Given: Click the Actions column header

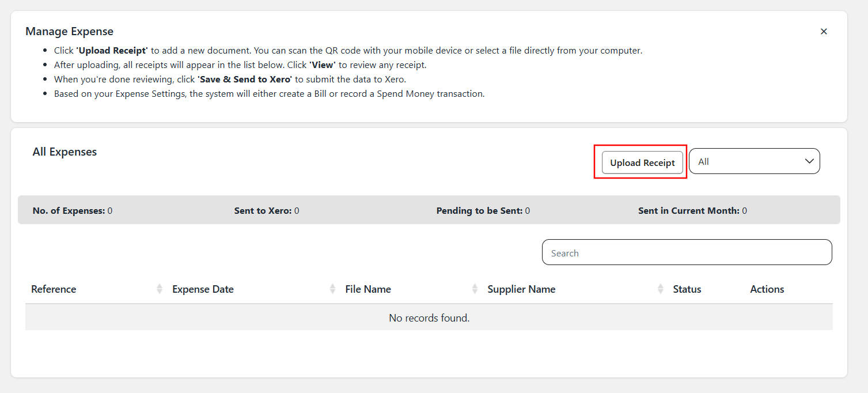Looking at the screenshot, I should pyautogui.click(x=767, y=289).
